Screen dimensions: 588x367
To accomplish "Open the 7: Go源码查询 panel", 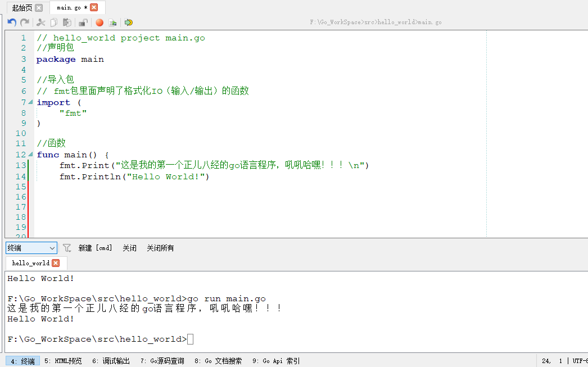I will pos(162,361).
